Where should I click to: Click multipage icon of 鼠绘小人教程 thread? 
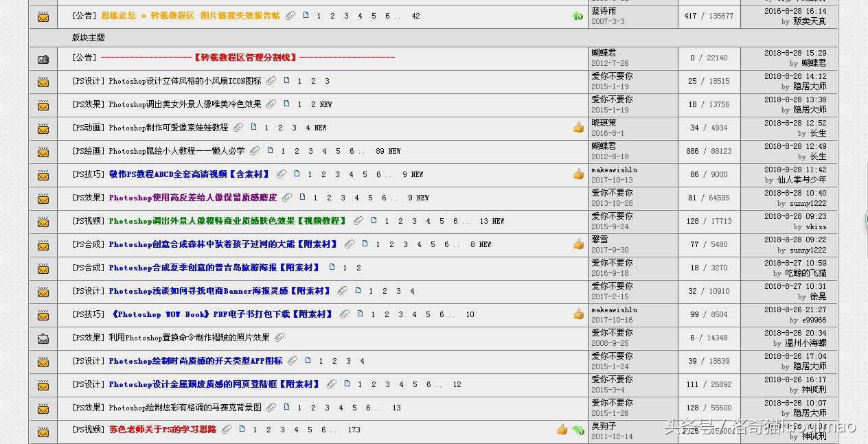(x=270, y=150)
